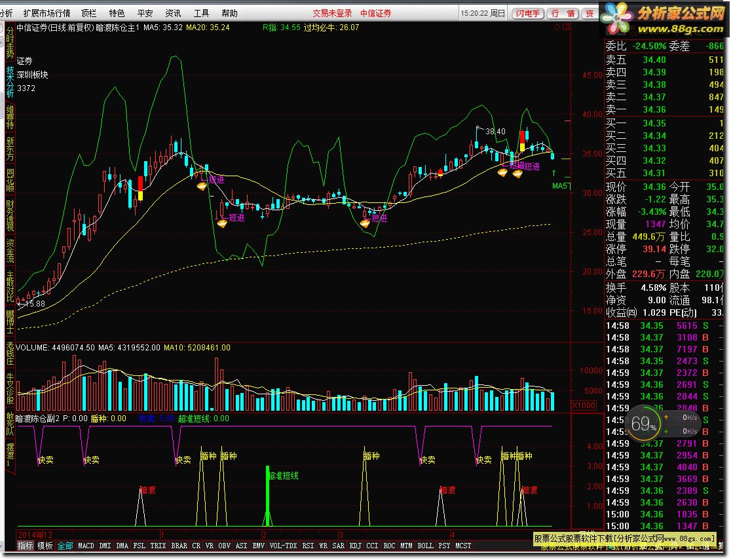Click the red diamond icon above chart
This screenshot has height=560, width=731.
557,28
